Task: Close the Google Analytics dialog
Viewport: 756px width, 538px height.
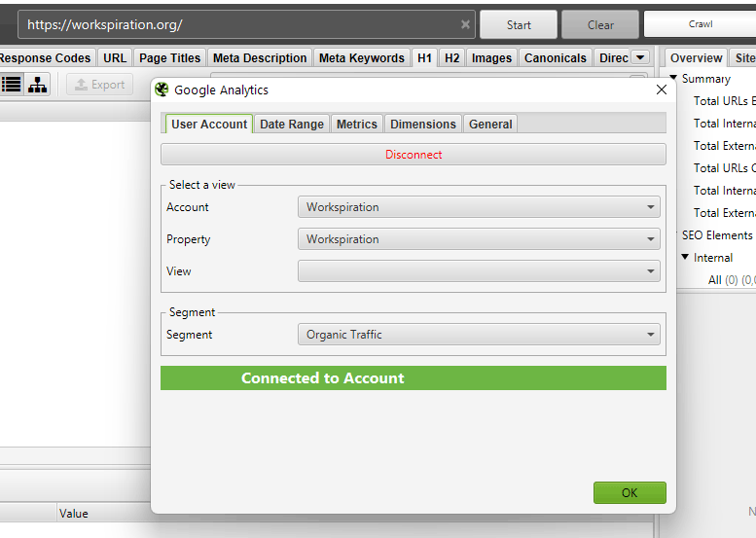Action: (x=662, y=90)
